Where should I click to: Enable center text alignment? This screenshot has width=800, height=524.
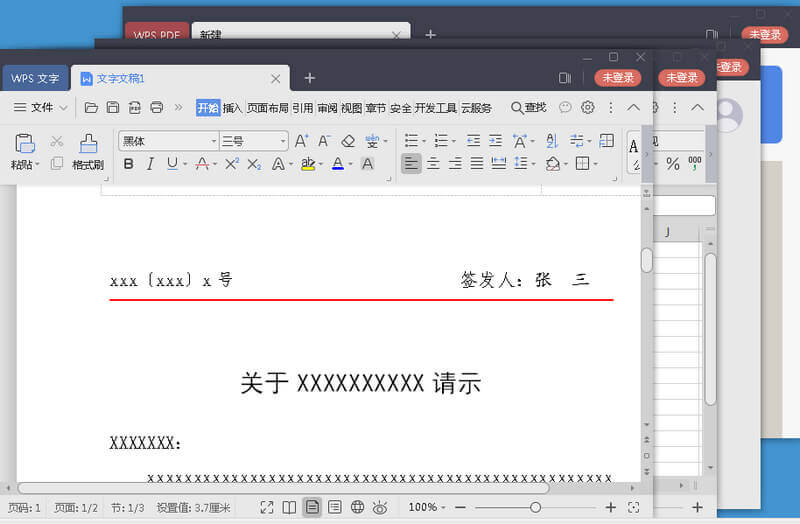coord(433,164)
